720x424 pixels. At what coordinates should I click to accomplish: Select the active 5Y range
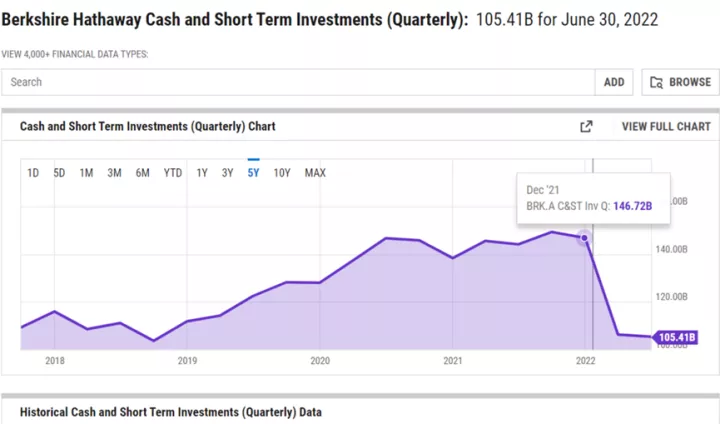[x=254, y=173]
